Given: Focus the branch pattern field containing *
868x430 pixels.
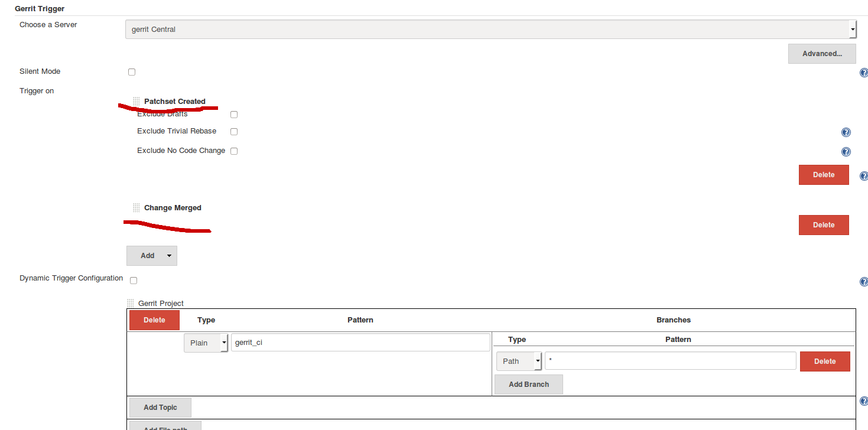Looking at the screenshot, I should click(670, 361).
